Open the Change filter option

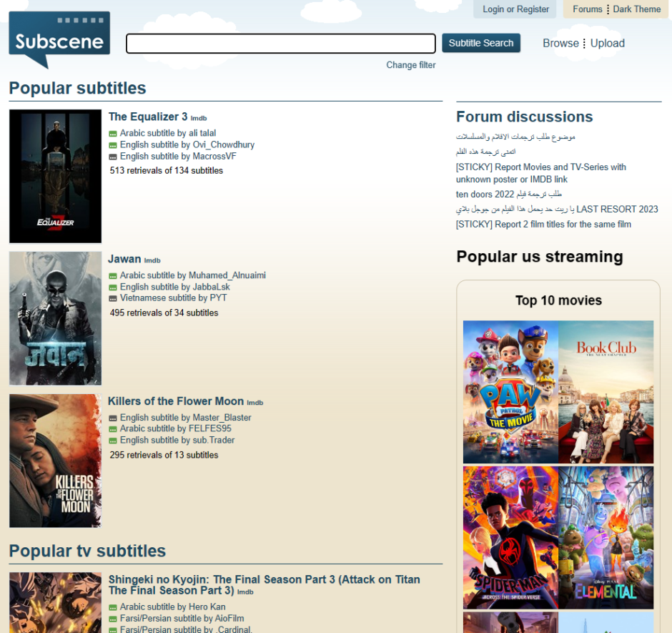(x=410, y=65)
